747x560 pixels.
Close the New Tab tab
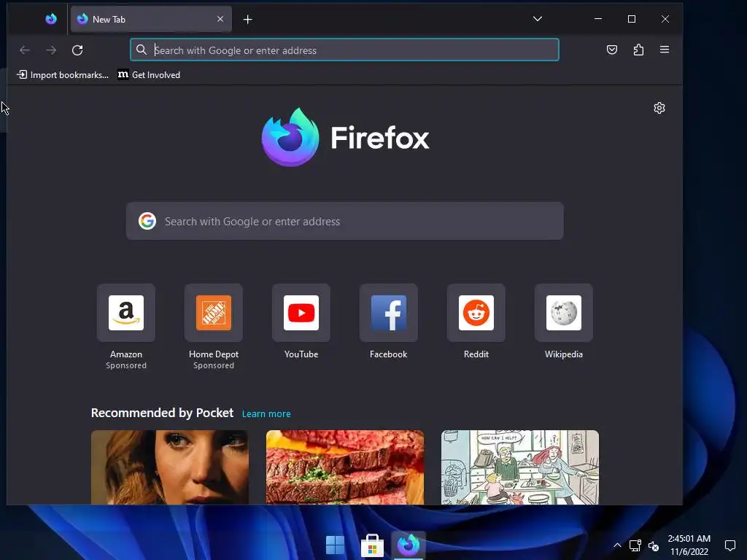click(x=220, y=19)
